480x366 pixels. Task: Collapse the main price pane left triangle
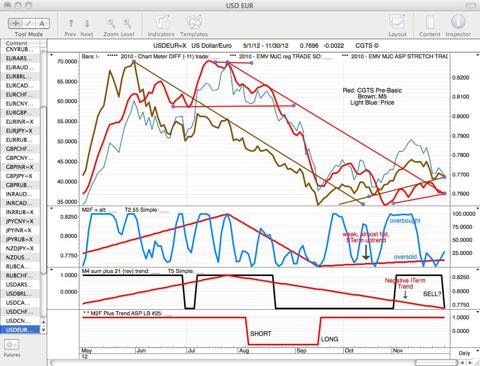tap(52, 55)
